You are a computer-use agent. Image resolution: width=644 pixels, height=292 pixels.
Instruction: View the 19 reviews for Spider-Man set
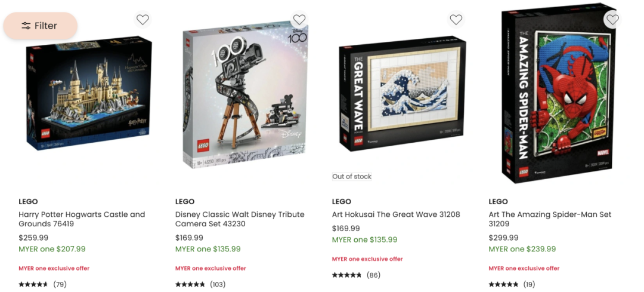point(512,284)
